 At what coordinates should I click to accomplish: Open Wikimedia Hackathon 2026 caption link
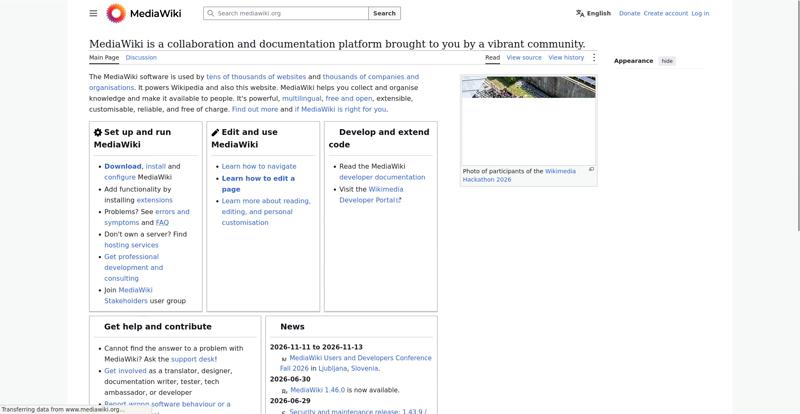[519, 176]
